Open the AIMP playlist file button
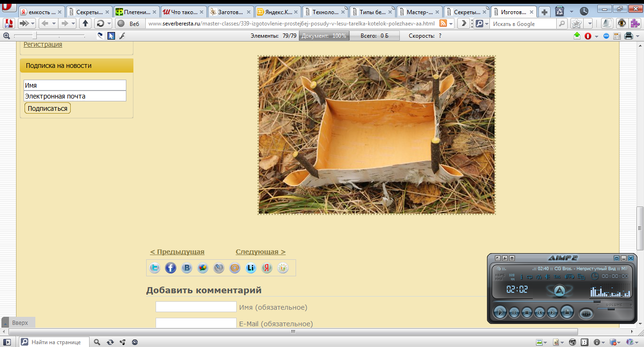Image resolution: width=644 pixels, height=347 pixels. click(567, 312)
